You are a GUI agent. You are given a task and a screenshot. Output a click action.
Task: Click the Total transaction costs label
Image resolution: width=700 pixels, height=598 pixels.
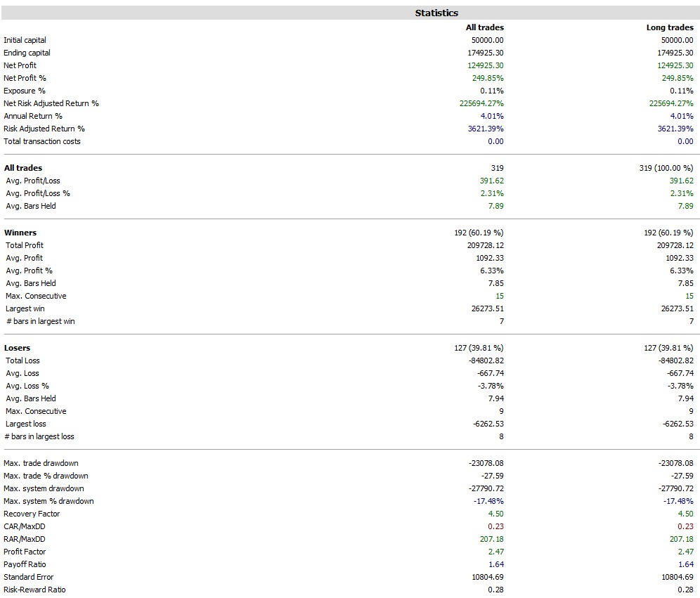tap(42, 141)
